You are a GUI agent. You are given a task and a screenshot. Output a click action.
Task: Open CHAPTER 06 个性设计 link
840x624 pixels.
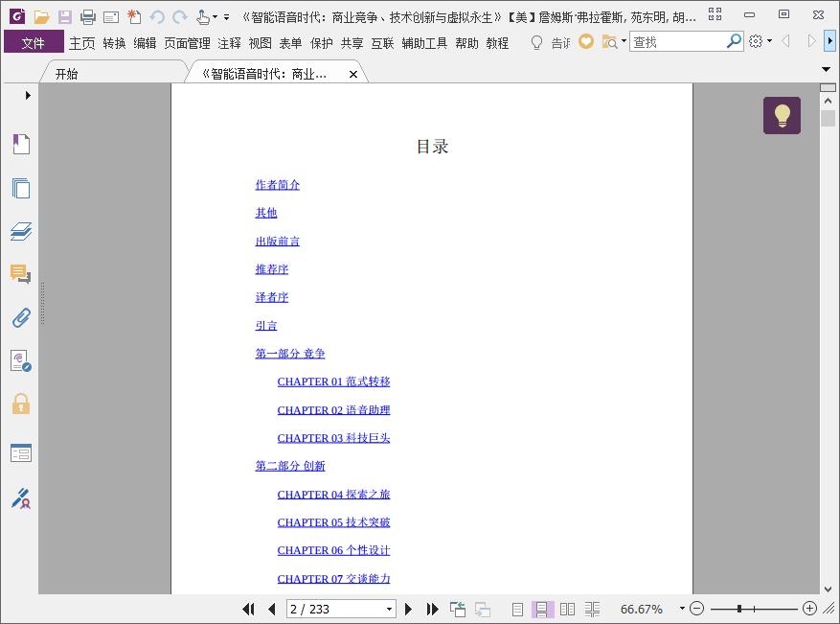[333, 550]
